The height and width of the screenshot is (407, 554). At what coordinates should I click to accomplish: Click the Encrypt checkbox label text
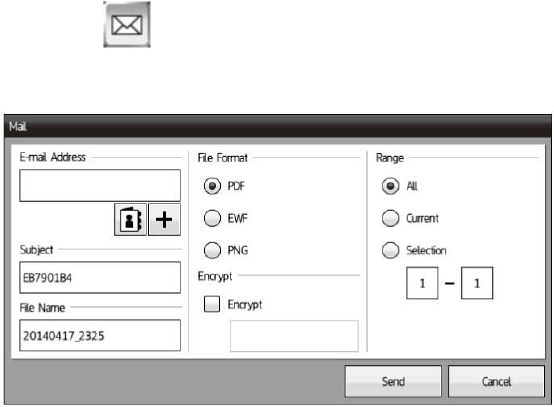pyautogui.click(x=245, y=305)
